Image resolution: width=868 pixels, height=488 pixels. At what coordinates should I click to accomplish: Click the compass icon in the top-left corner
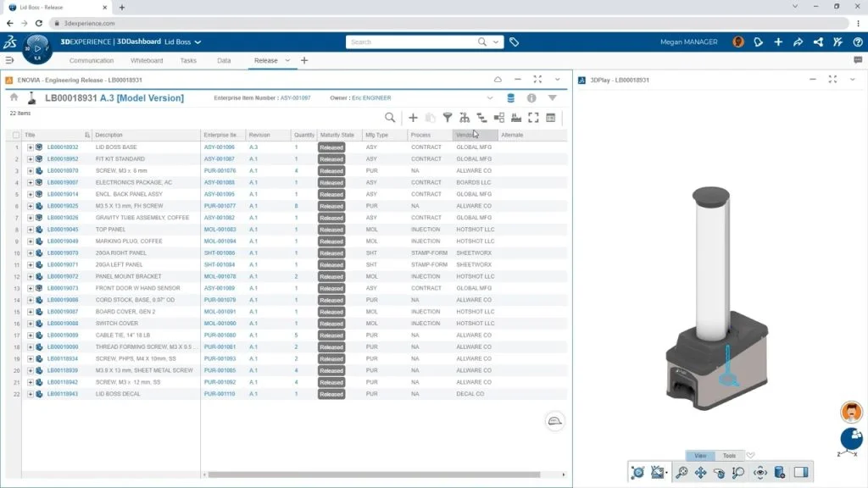36,47
